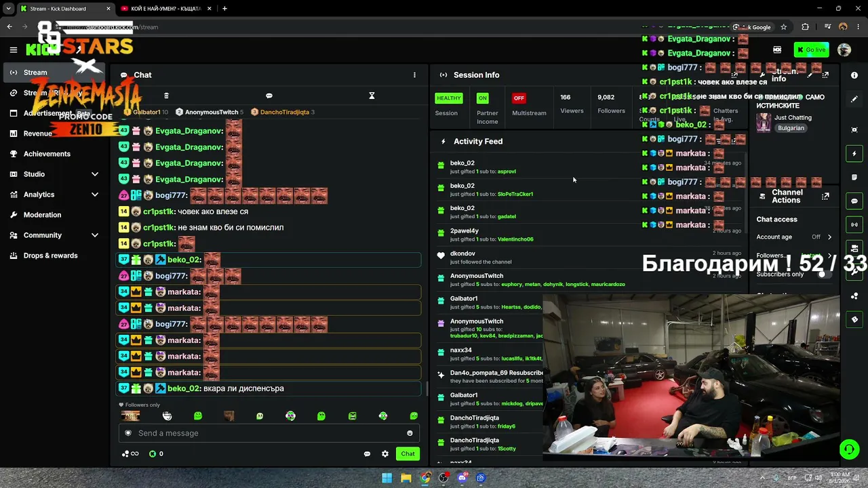Click the trash clear-chat icon
This screenshot has height=488, width=868.
(166, 96)
